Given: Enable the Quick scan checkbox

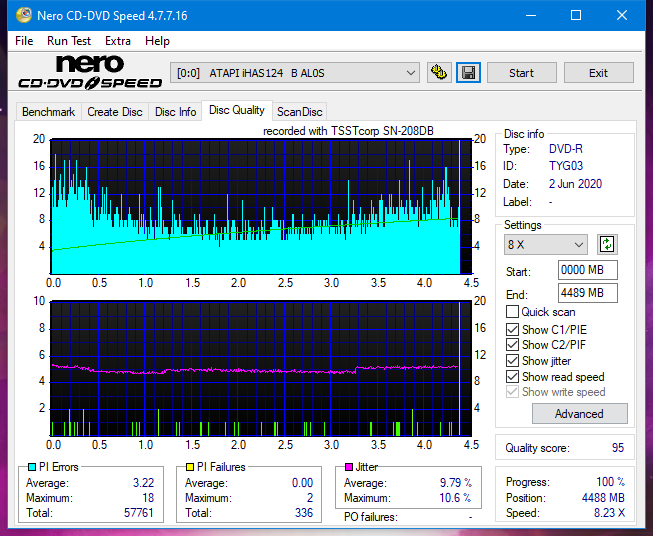Looking at the screenshot, I should (512, 312).
